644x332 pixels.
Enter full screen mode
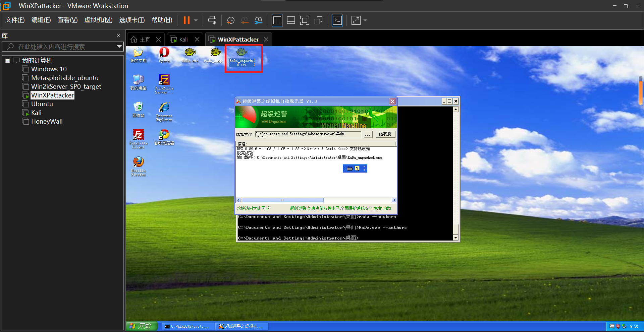pos(305,20)
